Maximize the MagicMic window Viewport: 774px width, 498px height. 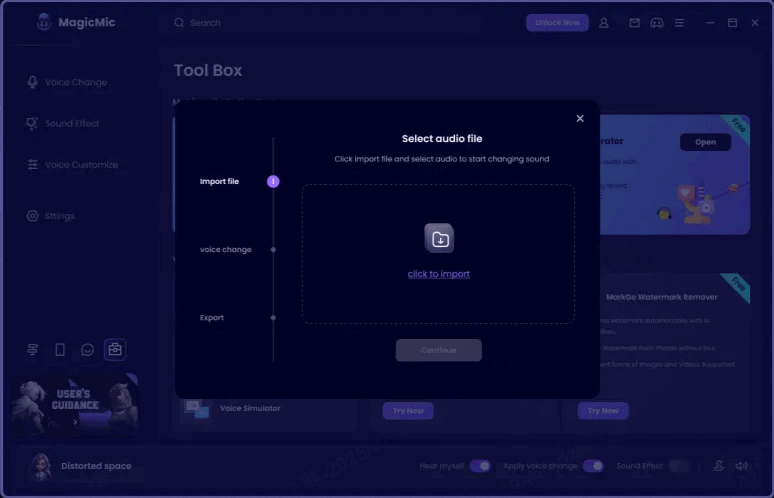click(x=733, y=23)
